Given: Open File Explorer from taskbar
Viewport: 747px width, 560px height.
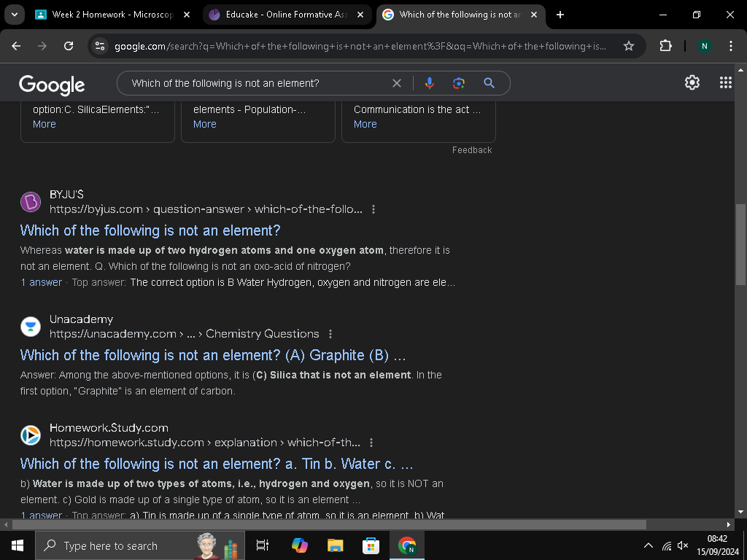Looking at the screenshot, I should click(336, 545).
